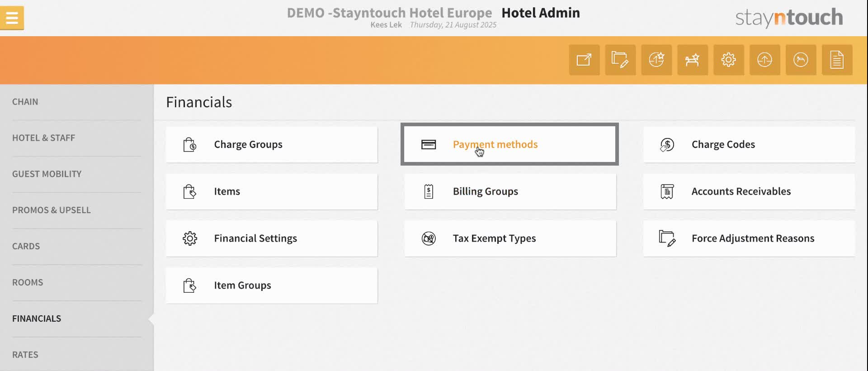
Task: Click the document page toolbar icon
Action: (x=837, y=60)
